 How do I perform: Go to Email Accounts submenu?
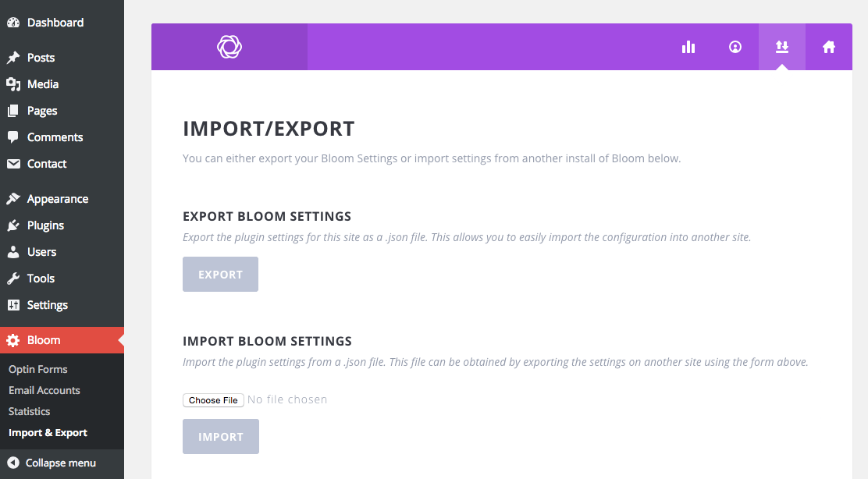44,390
